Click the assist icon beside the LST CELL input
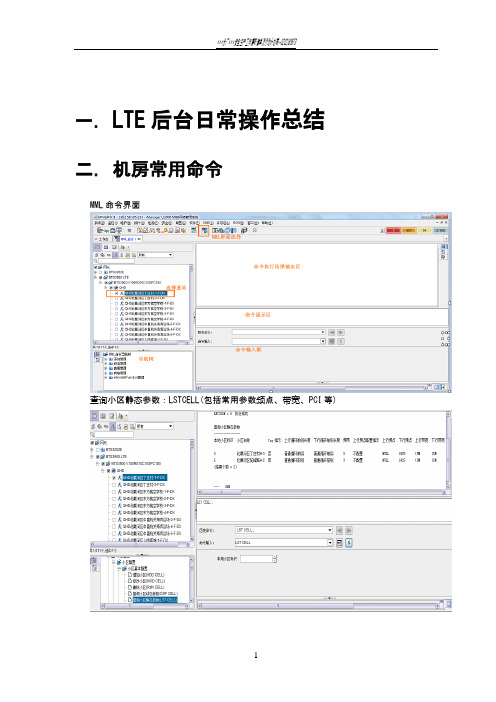Image resolution: width=496 pixels, height=702 pixels. 339,543
